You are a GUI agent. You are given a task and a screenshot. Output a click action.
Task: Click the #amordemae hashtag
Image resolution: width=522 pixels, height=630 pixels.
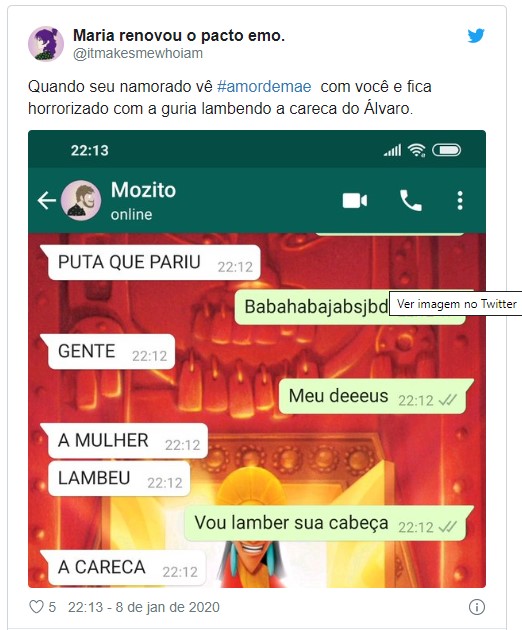tap(264, 86)
